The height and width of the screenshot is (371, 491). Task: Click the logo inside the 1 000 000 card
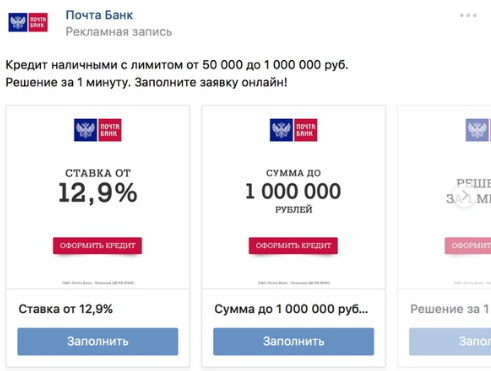tap(293, 130)
